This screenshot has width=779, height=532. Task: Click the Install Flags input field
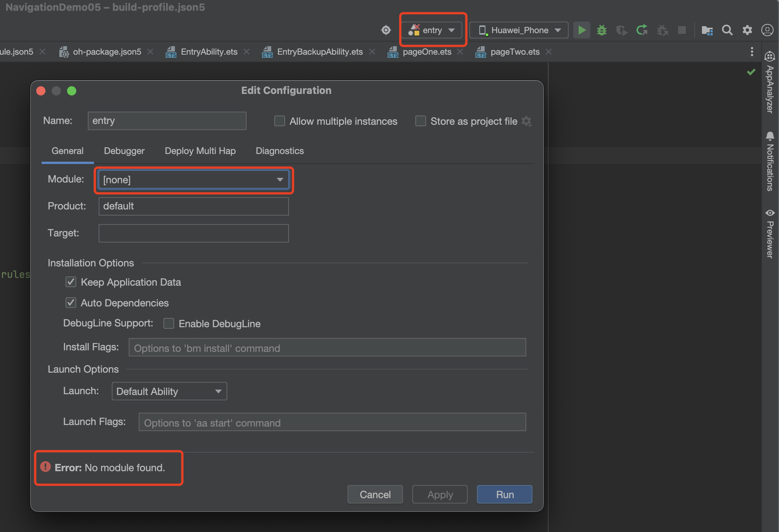(327, 348)
